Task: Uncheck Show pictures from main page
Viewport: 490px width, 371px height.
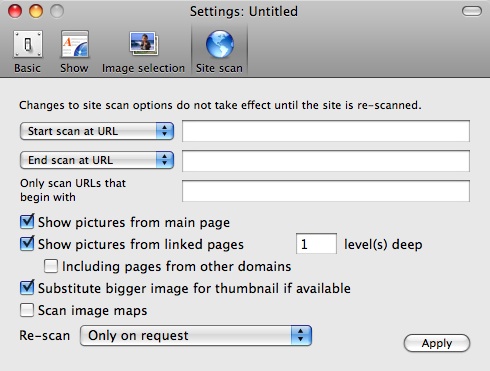Action: tap(27, 222)
